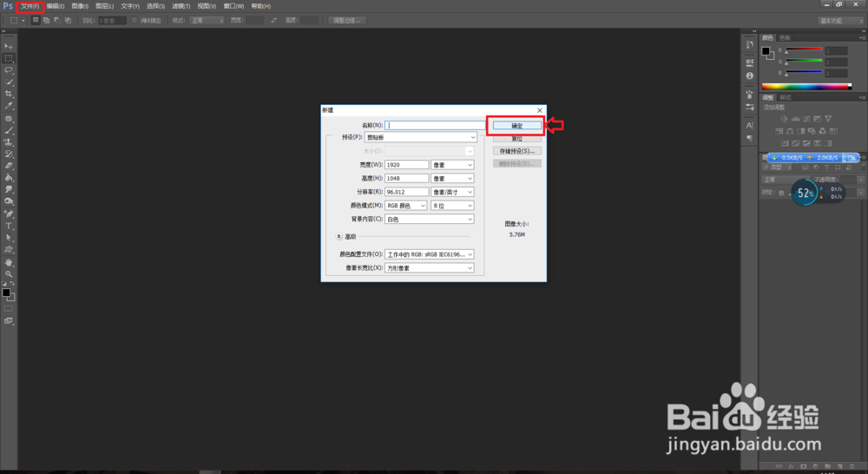Add Color Balance adjustment icon

790,131
